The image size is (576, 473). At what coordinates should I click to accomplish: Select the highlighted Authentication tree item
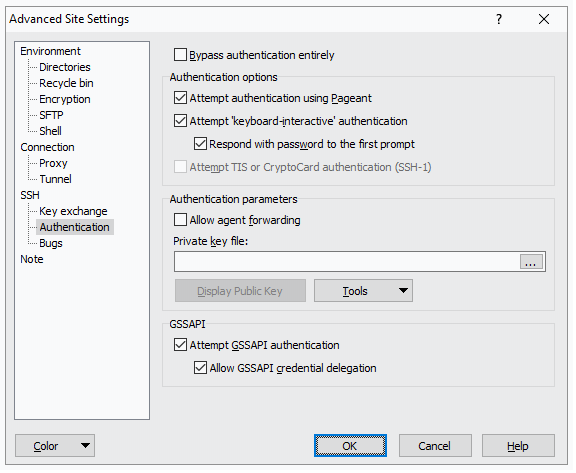pyautogui.click(x=75, y=227)
